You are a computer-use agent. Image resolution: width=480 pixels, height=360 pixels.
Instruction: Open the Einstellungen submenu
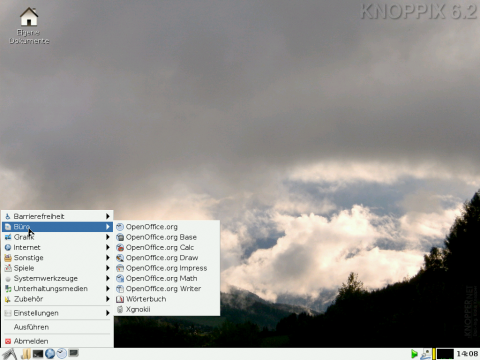57,313
